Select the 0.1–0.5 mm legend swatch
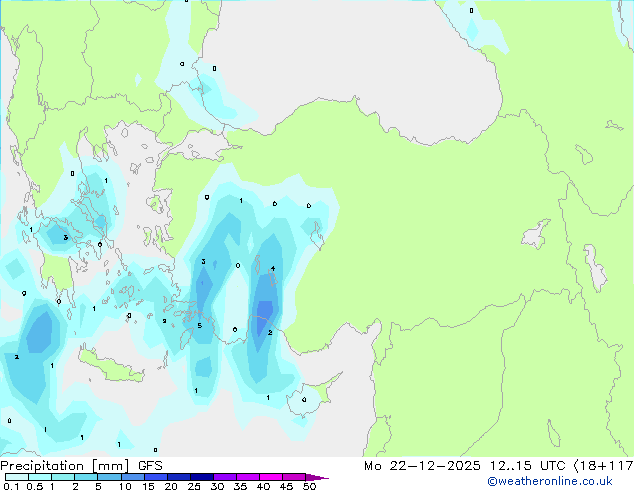The image size is (634, 490). [17, 477]
